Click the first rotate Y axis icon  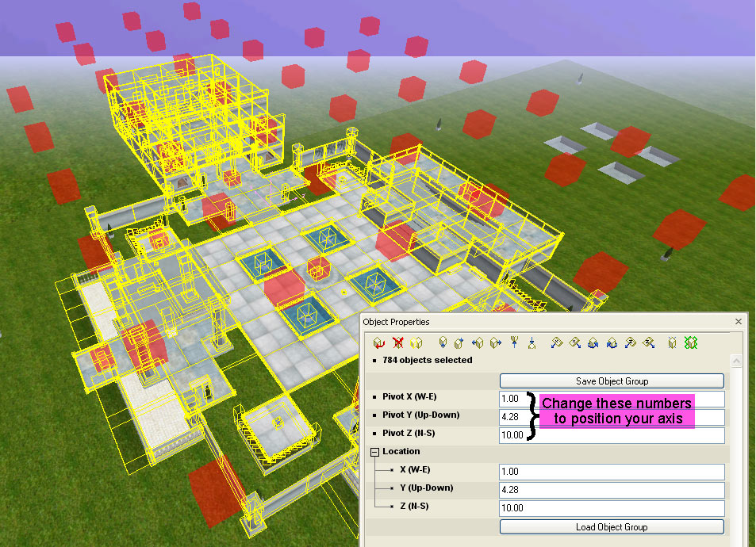[593, 342]
